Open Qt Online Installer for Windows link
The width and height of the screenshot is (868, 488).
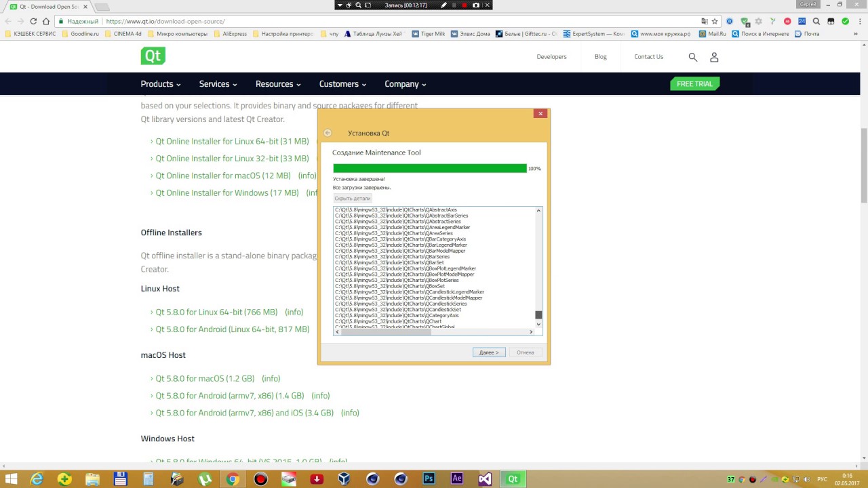227,192
